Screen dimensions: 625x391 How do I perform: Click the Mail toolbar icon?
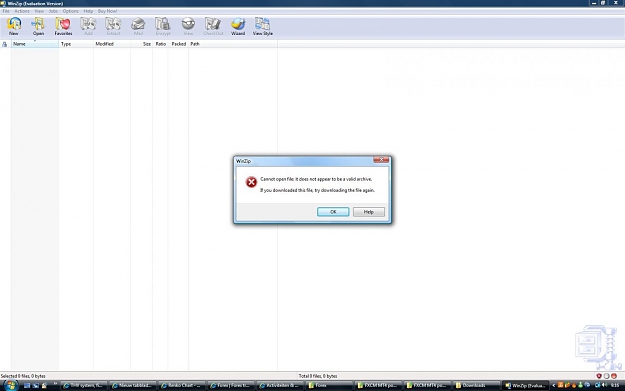pyautogui.click(x=138, y=27)
